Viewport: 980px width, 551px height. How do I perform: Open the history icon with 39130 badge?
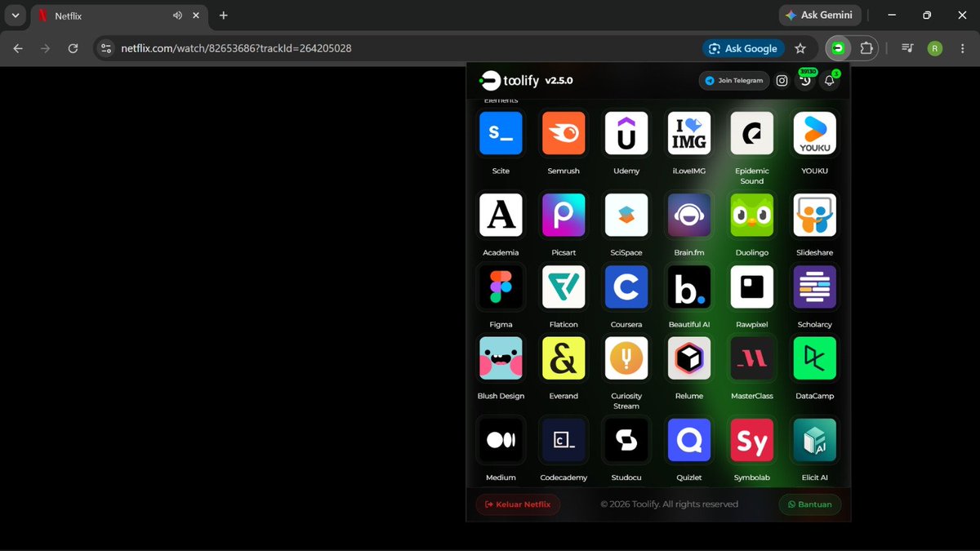[805, 80]
